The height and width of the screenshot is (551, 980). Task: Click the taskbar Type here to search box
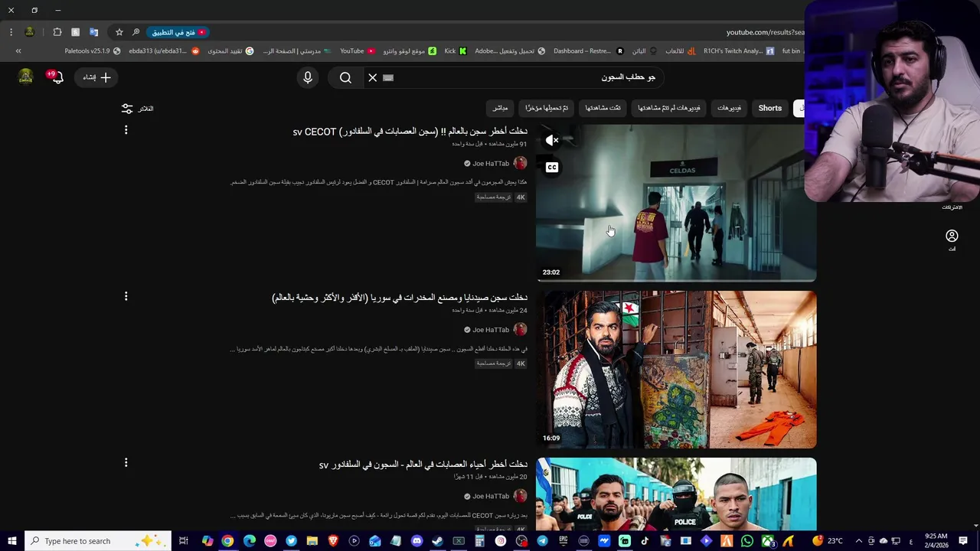click(96, 541)
